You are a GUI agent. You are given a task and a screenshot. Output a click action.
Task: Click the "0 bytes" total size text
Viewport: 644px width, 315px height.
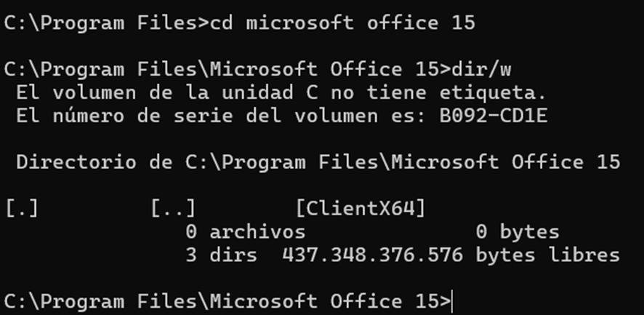click(x=518, y=232)
